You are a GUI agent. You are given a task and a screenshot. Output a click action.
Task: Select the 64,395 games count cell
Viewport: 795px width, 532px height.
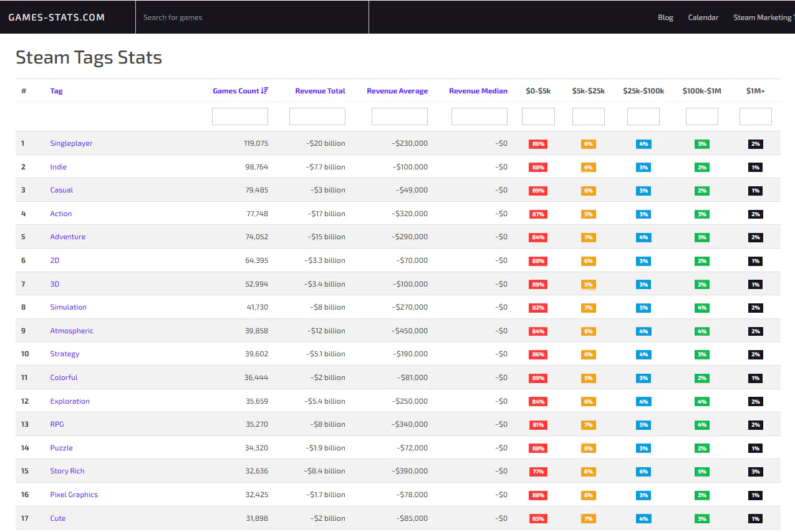(257, 260)
